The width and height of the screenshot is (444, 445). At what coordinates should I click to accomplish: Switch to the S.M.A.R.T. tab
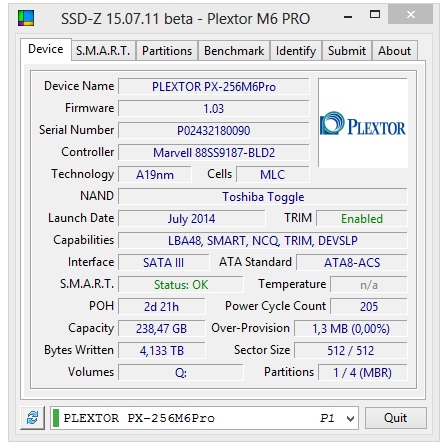[103, 51]
